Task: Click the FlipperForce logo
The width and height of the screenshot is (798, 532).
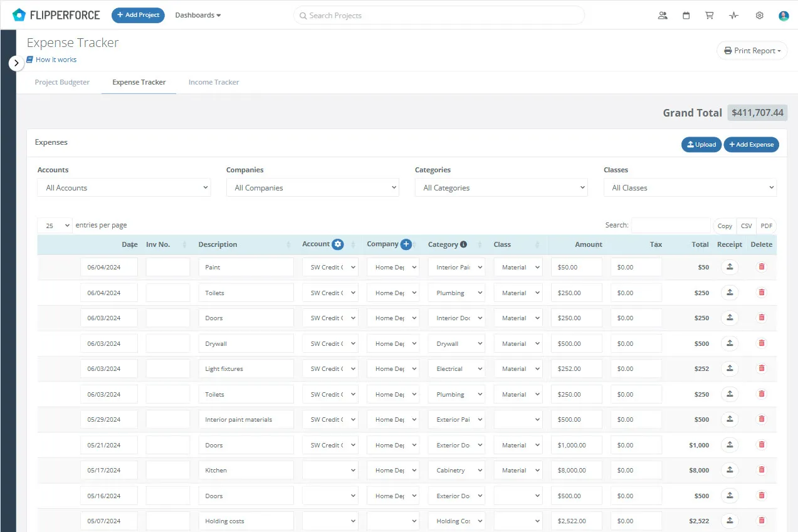Action: pos(56,15)
